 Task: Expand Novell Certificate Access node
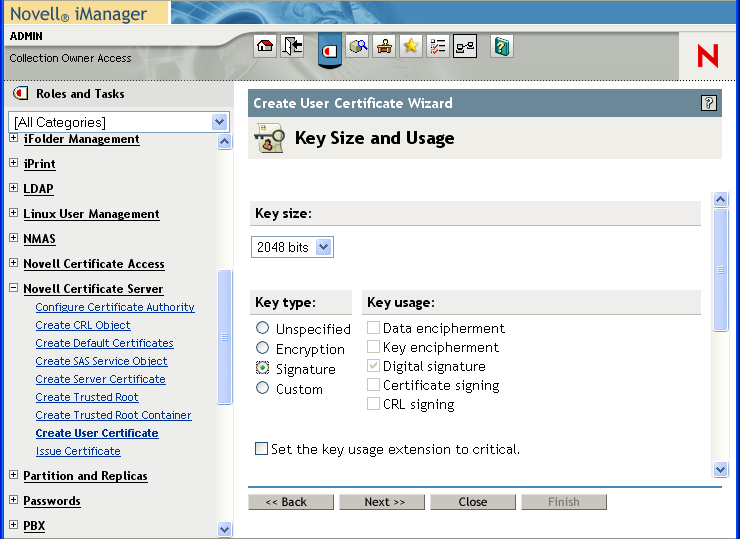[14, 263]
